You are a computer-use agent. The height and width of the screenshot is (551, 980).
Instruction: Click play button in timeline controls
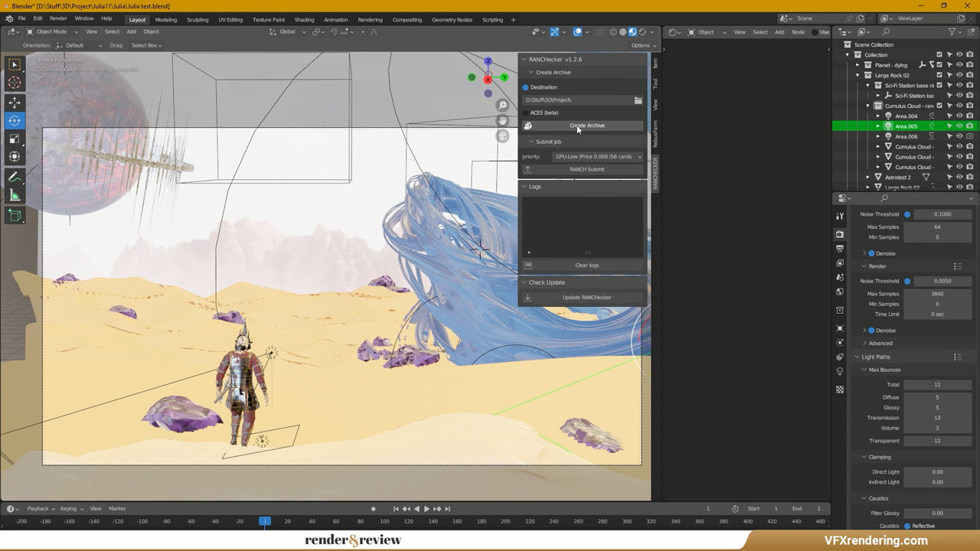(x=426, y=509)
